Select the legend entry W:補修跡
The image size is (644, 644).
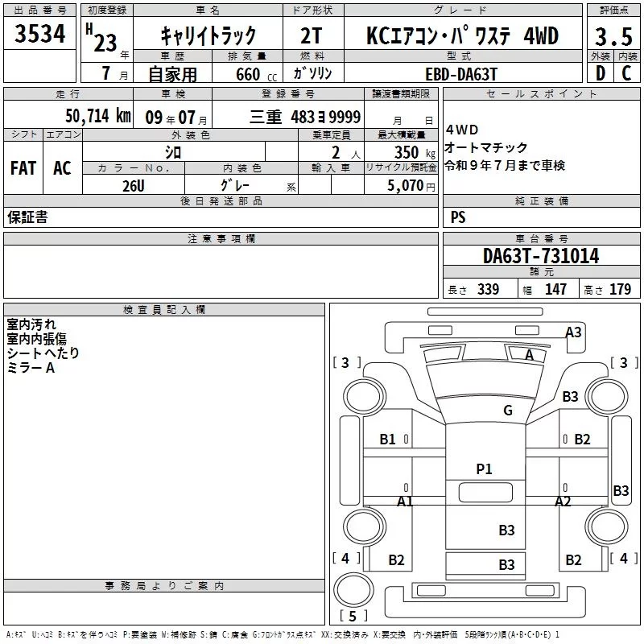(x=178, y=635)
